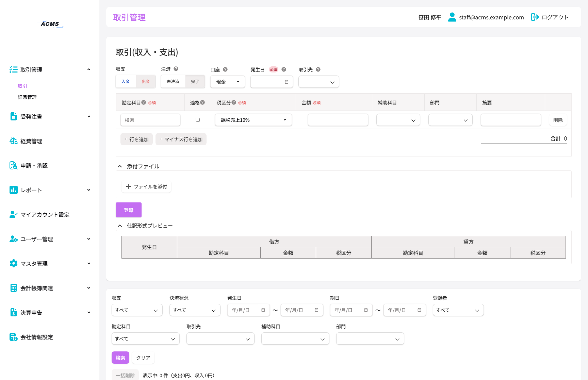Tick the 適格 checkbox in the row
The width and height of the screenshot is (588, 380).
(198, 120)
